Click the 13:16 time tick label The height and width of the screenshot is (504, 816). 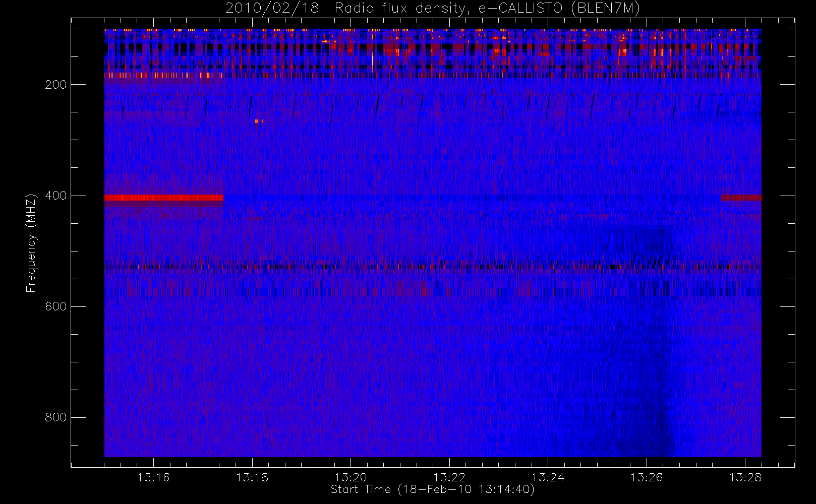coord(153,477)
